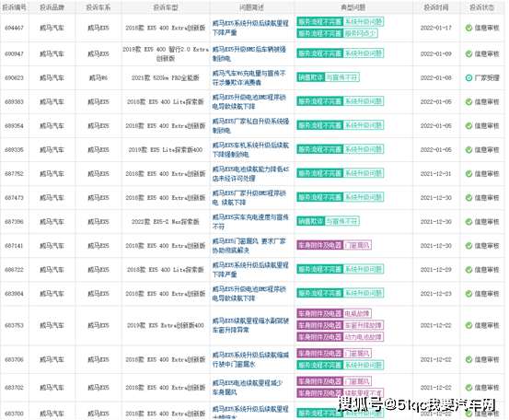Click the status check icon in row 687396
The image size is (509, 420).
coord(469,222)
